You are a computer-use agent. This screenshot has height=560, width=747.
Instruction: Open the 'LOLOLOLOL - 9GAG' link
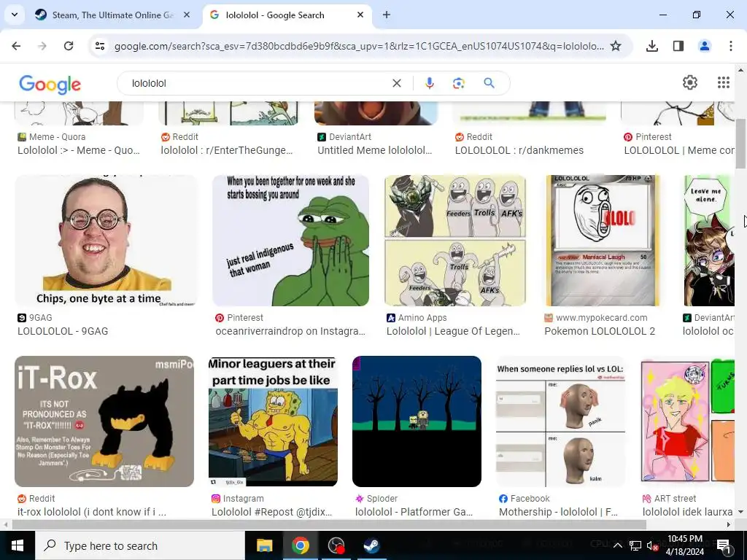click(x=63, y=331)
